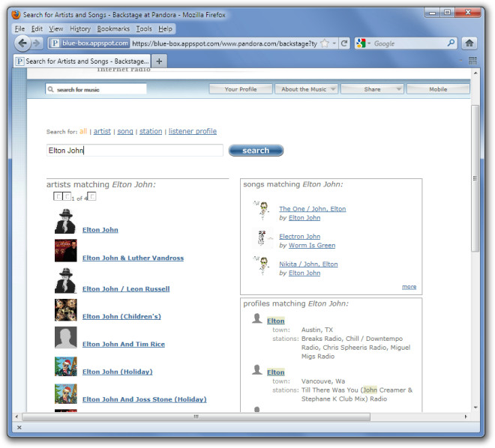Viewport: 495px width, 448px height.
Task: Click the Your Profile button
Action: tap(241, 89)
